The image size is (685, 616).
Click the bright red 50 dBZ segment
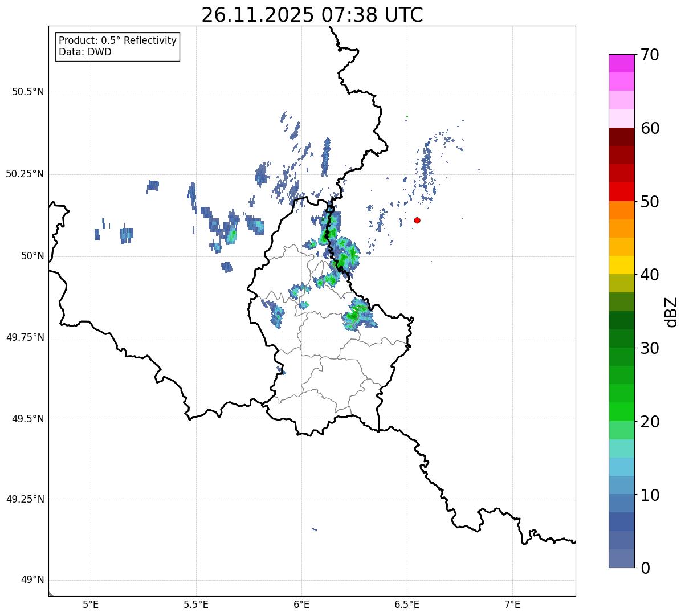click(621, 191)
